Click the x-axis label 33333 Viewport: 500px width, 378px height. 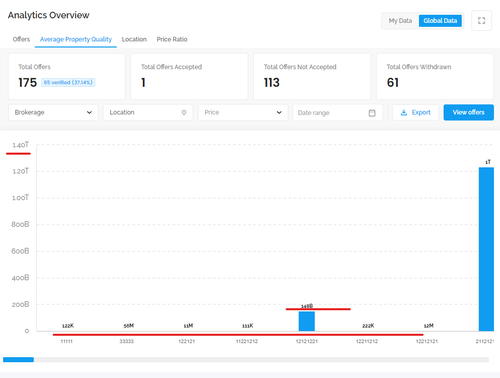(126, 341)
